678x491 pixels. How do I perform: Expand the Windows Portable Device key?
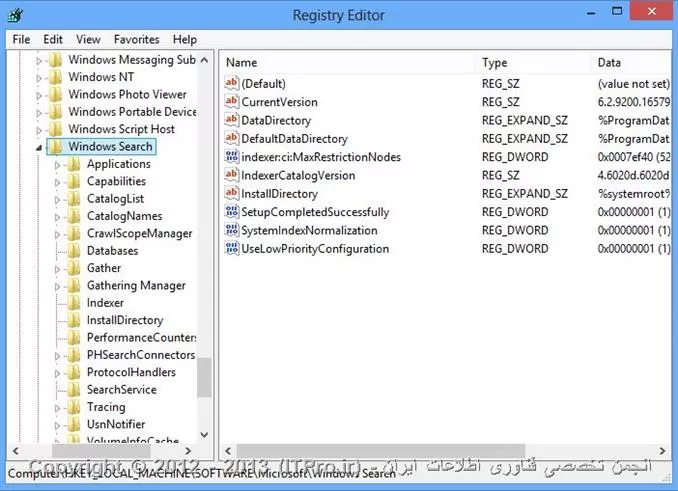click(39, 113)
